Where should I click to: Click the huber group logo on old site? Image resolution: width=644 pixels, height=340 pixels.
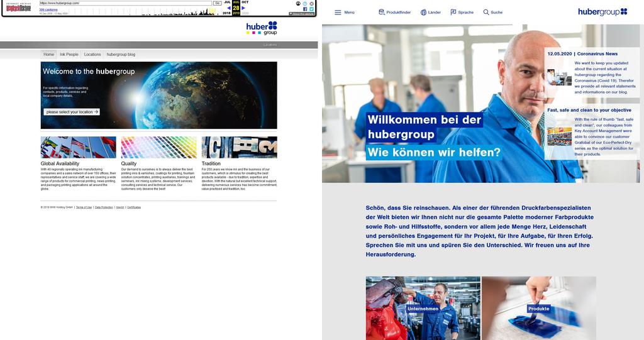click(x=262, y=28)
